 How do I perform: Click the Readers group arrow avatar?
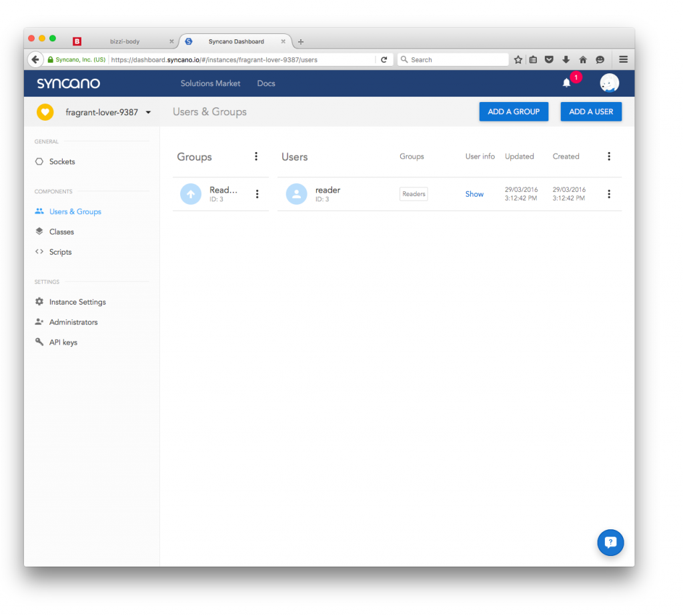191,194
